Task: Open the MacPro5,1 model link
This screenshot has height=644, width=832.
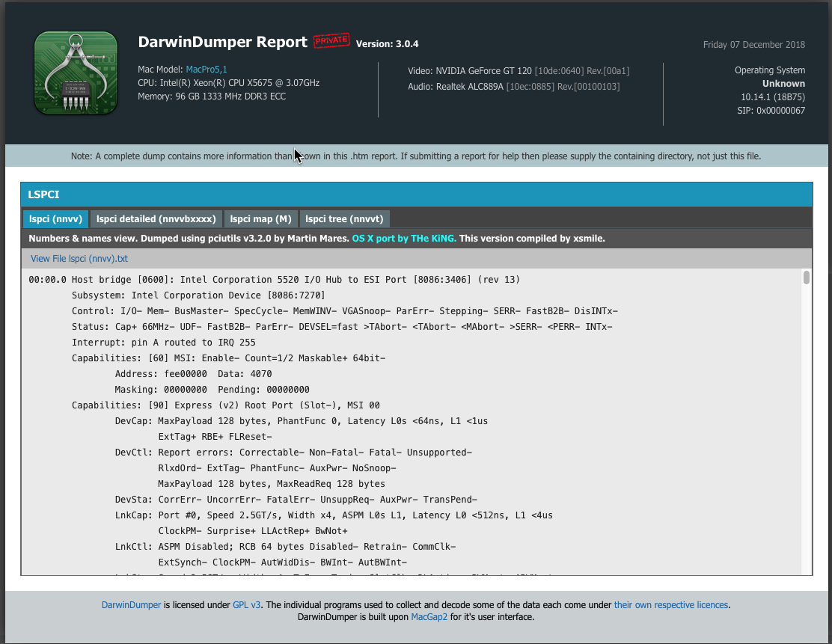Action: click(207, 70)
